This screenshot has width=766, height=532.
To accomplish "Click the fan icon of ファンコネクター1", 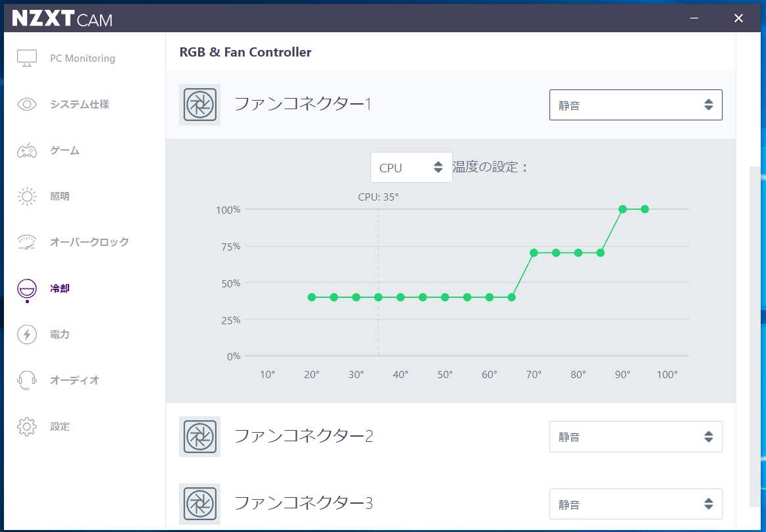I will [x=200, y=105].
